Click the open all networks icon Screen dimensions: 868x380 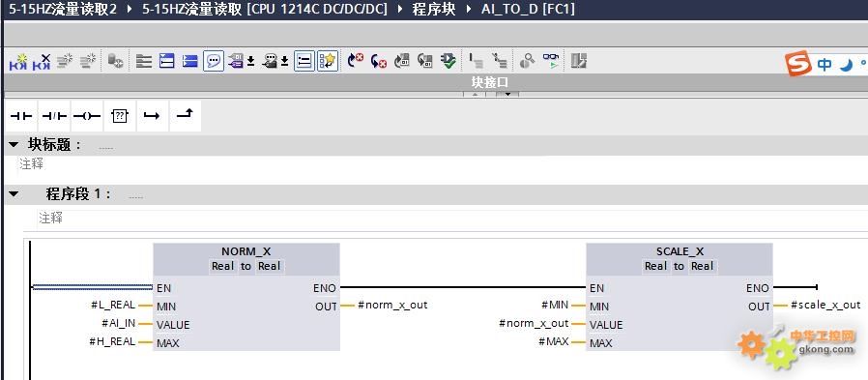point(166,61)
